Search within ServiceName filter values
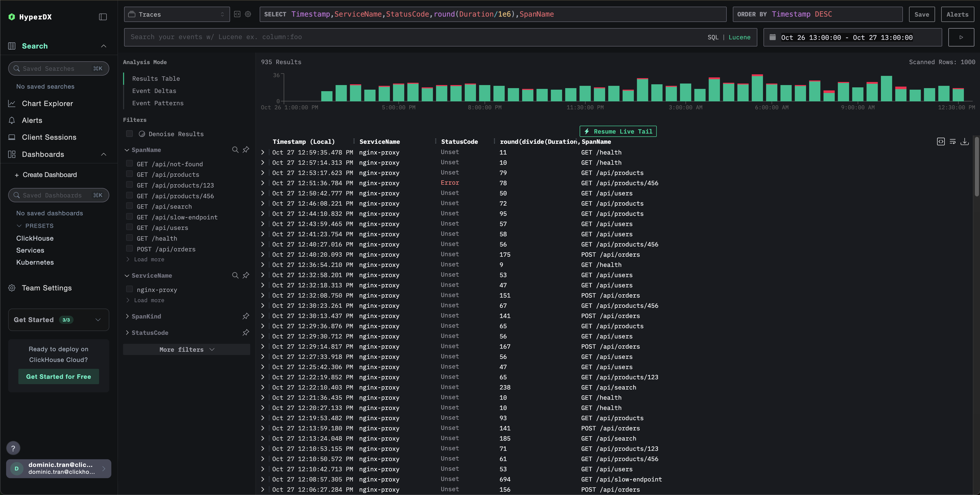 click(235, 275)
